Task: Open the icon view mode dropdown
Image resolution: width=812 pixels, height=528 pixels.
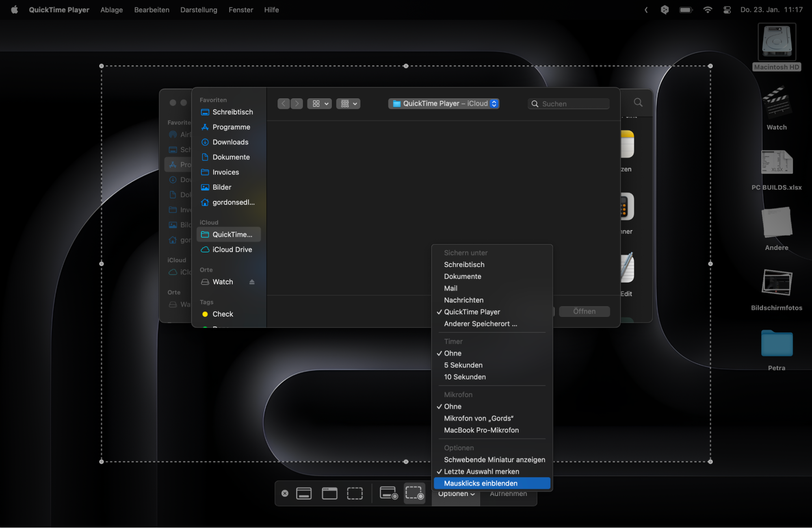Action: [x=319, y=104]
